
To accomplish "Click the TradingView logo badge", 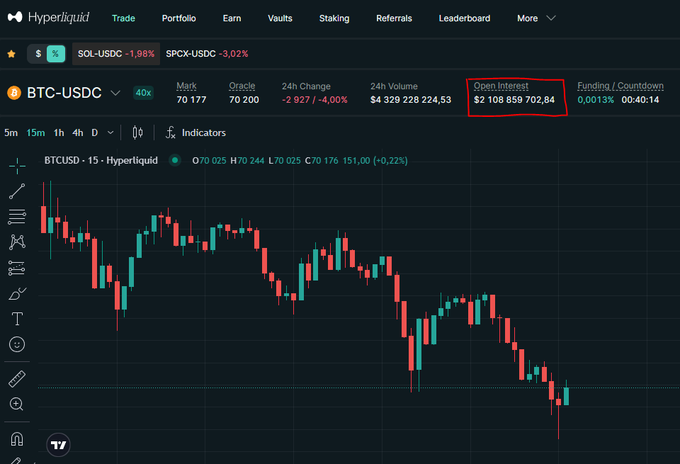I will pos(58,445).
